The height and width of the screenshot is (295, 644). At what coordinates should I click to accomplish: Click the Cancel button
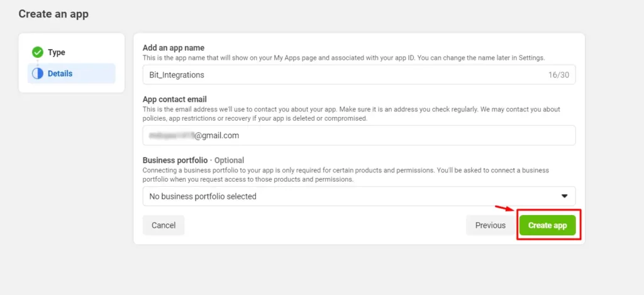click(164, 225)
